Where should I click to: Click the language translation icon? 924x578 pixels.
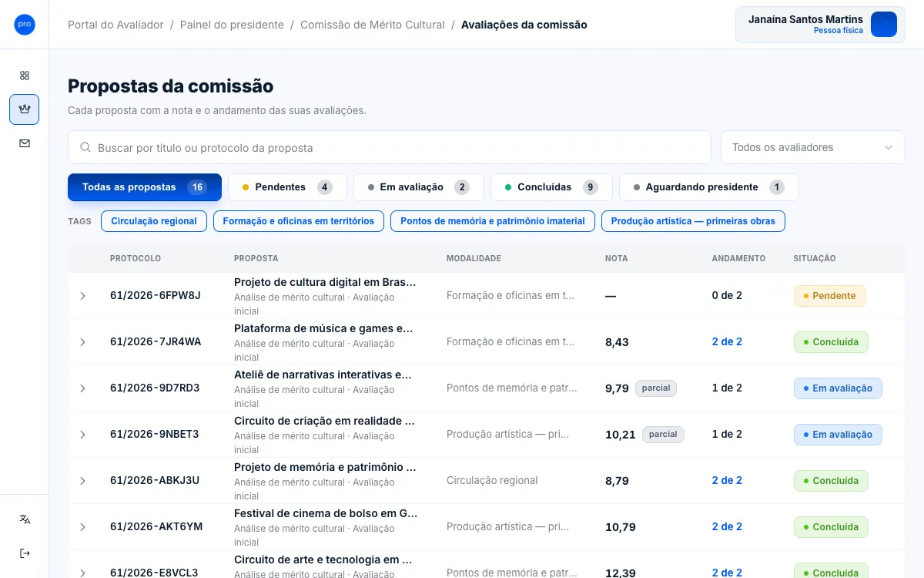pyautogui.click(x=25, y=519)
